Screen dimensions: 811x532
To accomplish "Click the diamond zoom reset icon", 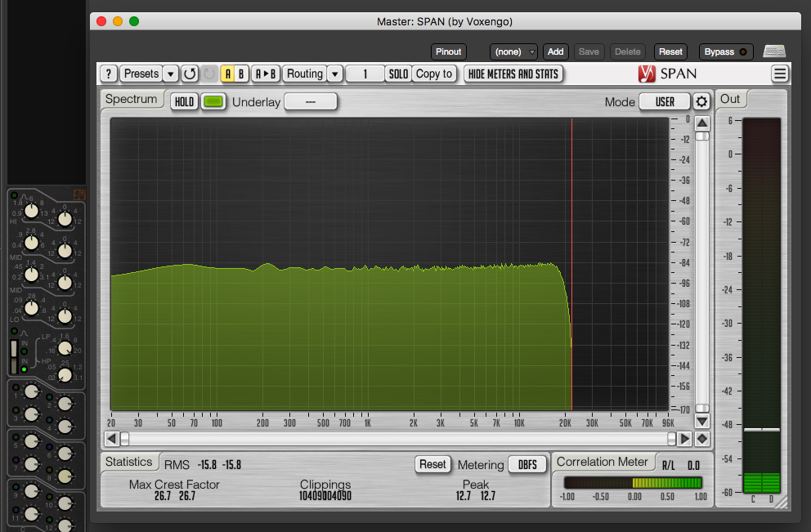I will (x=701, y=439).
